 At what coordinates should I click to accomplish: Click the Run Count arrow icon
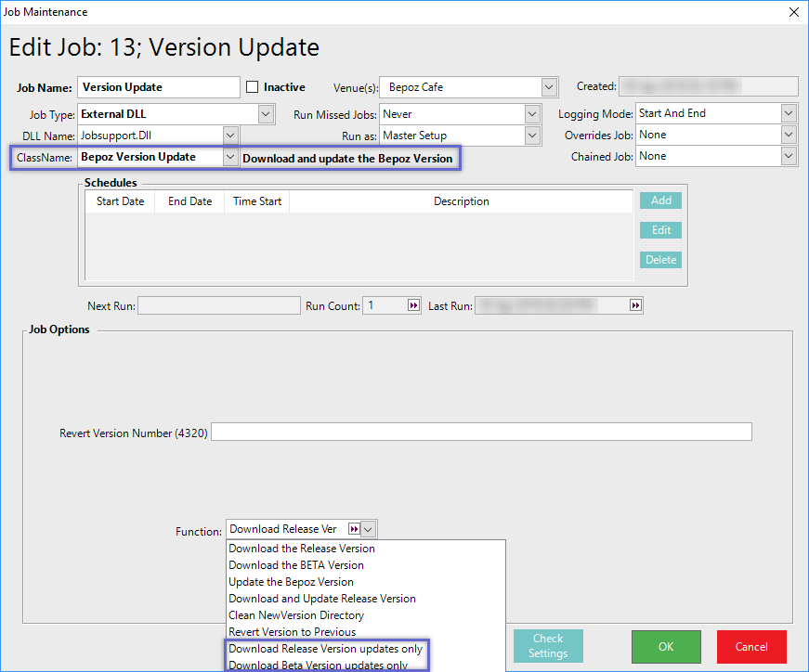[413, 305]
